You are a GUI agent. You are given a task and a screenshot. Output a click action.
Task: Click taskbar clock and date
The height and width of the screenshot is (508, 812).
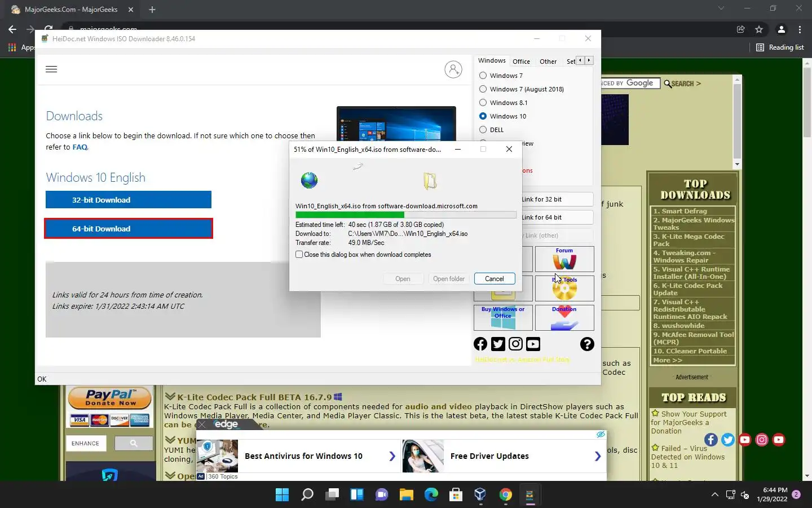point(772,494)
